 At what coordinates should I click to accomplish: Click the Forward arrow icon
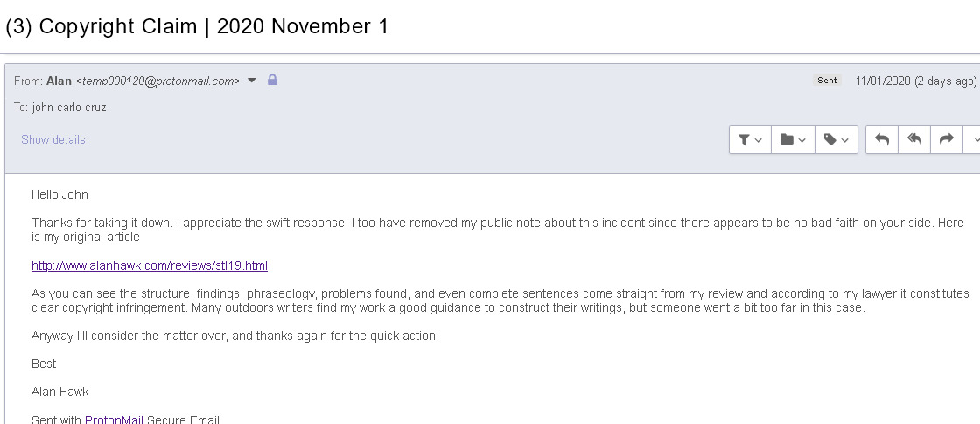pyautogui.click(x=946, y=140)
